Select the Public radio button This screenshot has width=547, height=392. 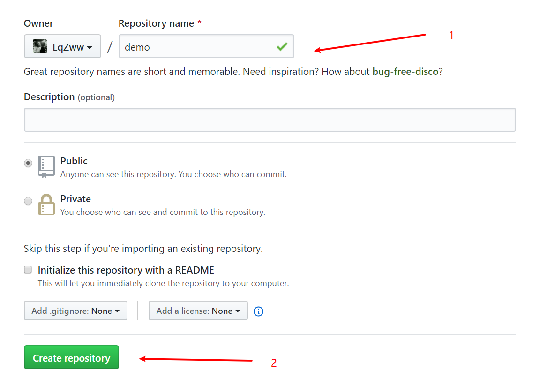(29, 163)
